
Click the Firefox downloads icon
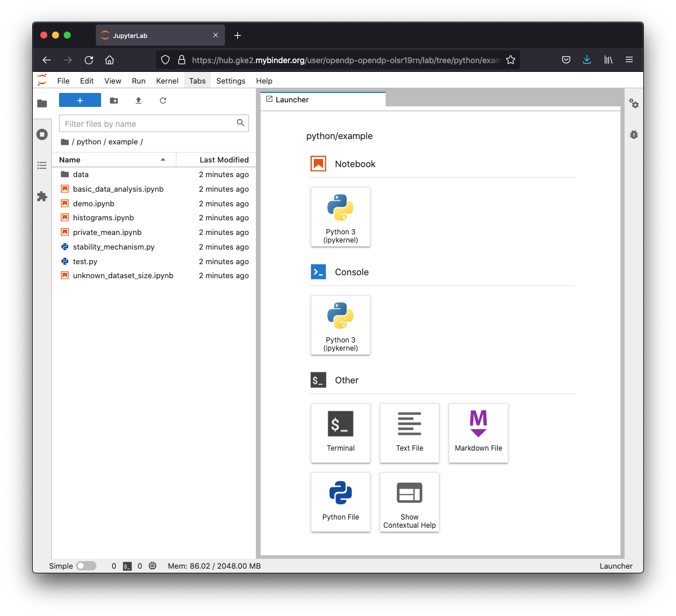coord(587,59)
